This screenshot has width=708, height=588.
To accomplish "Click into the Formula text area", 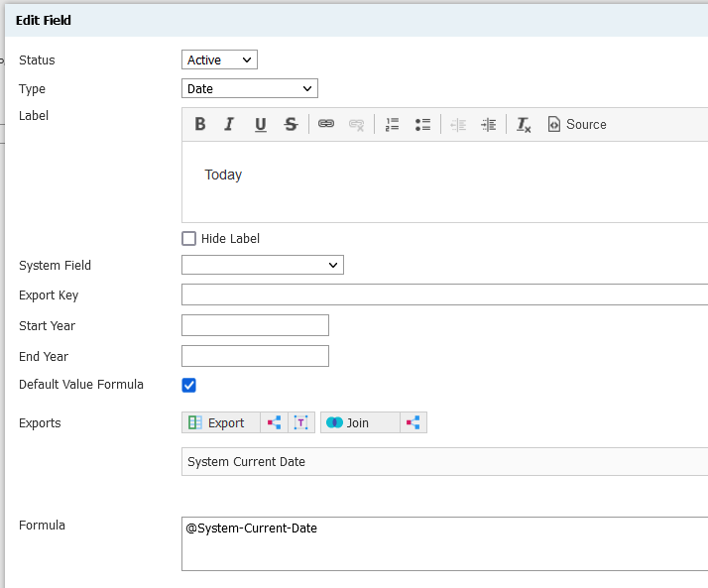I will (x=445, y=543).
